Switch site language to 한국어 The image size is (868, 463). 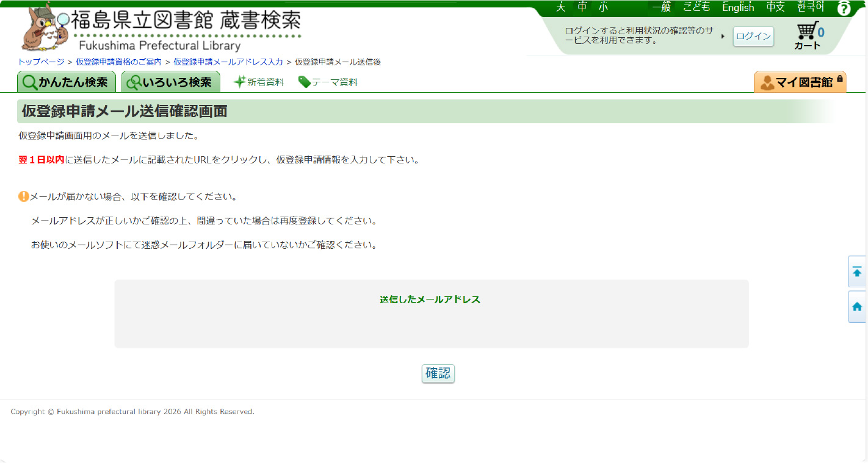(x=811, y=7)
